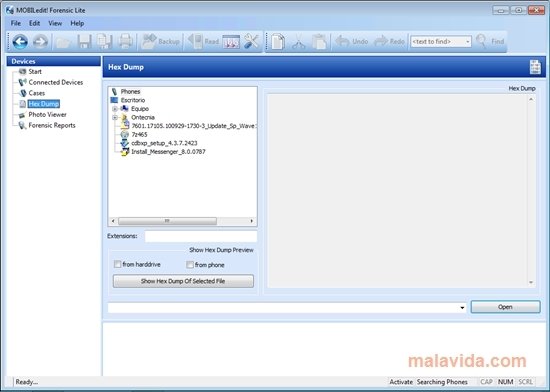Expand the Ontecnia tree node
The height and width of the screenshot is (392, 550).
(115, 117)
